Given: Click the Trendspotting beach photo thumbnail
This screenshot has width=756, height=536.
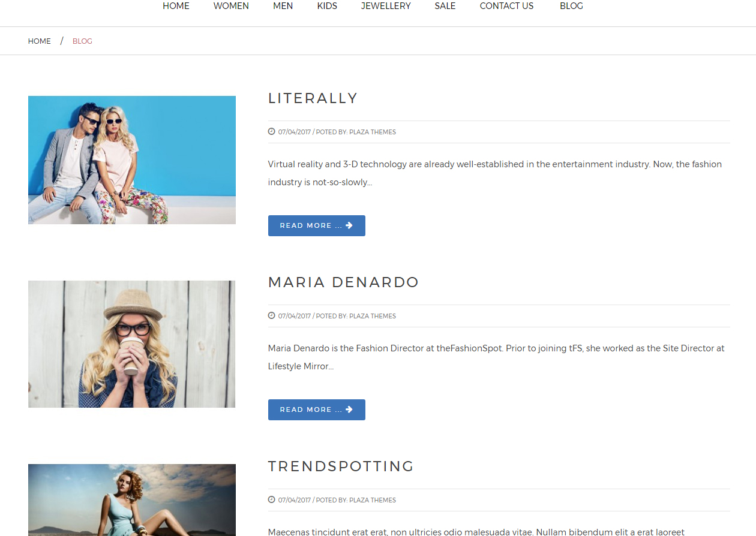Looking at the screenshot, I should point(131,500).
